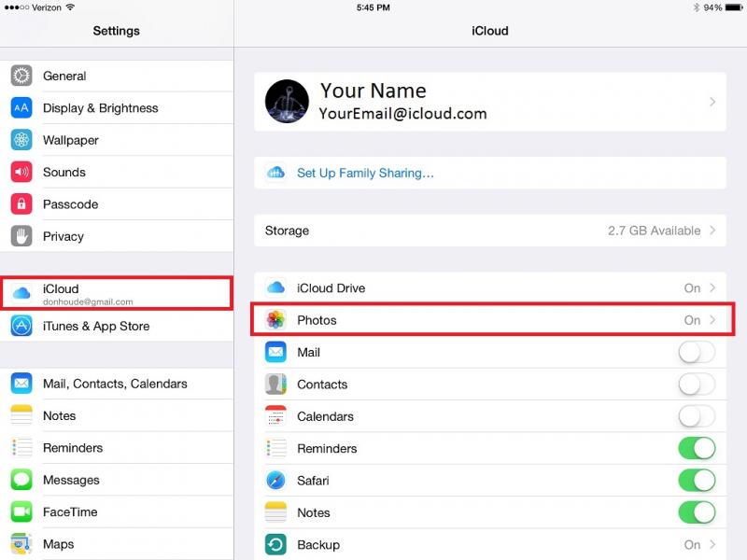The image size is (747, 560).
Task: Open Storage via its chevron
Action: (x=712, y=231)
